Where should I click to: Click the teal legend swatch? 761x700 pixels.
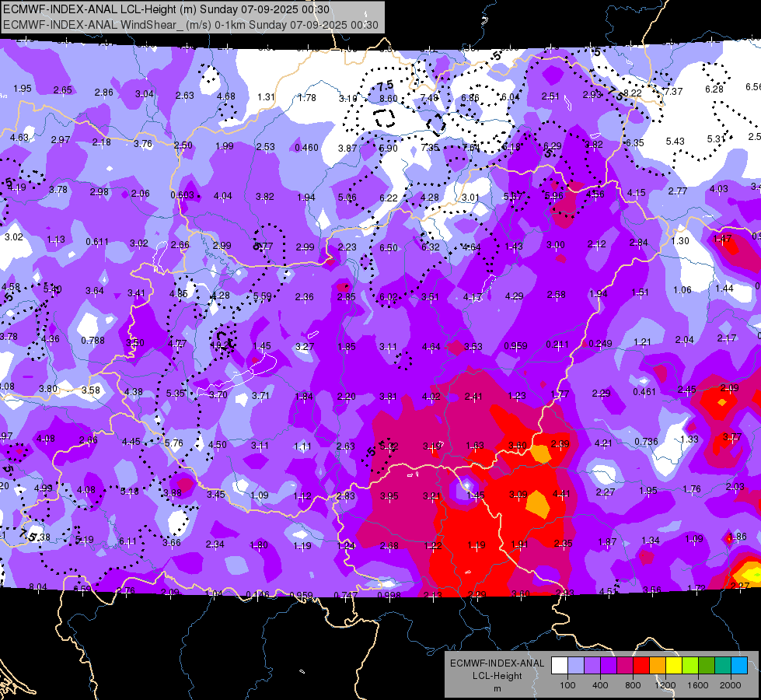(x=723, y=666)
